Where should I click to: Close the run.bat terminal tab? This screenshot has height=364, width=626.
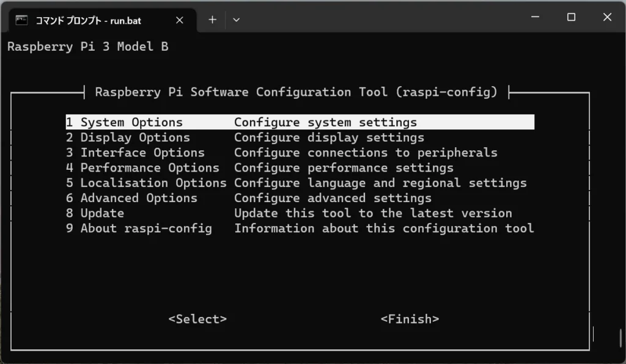[x=180, y=20]
